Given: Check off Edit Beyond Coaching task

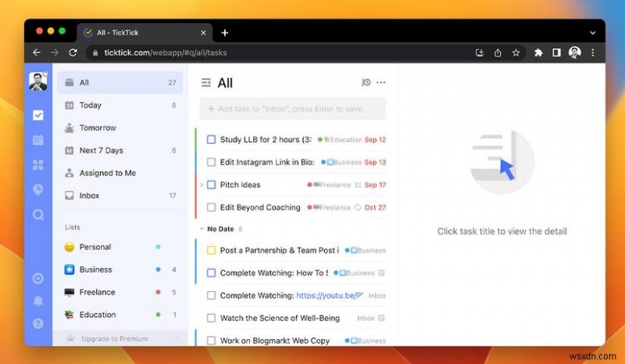Looking at the screenshot, I should [x=211, y=207].
